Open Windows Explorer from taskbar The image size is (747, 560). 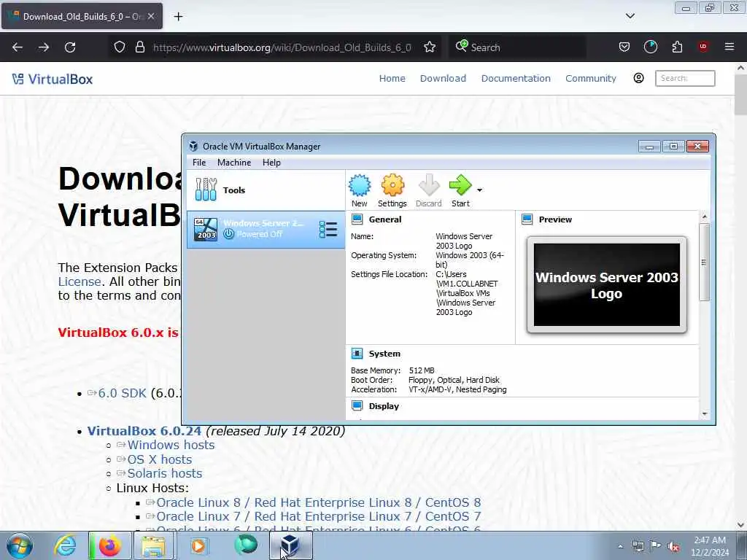point(153,545)
